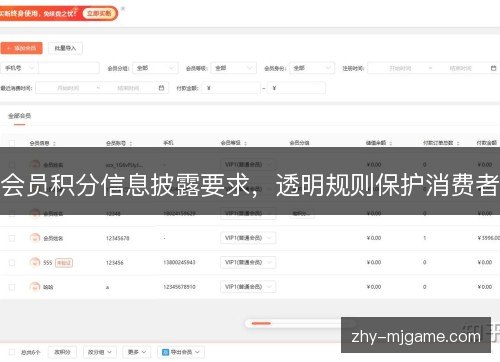Click the 改积分 button
The width and height of the screenshot is (500, 362).
pos(62,352)
